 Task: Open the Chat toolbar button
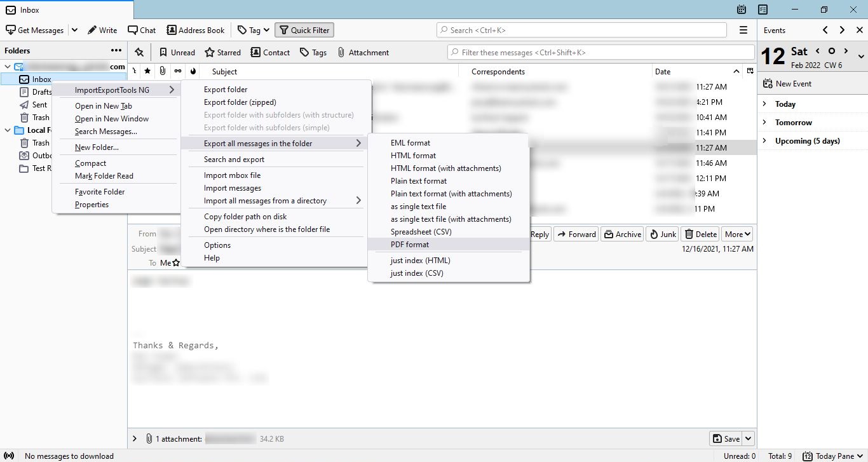click(x=142, y=30)
